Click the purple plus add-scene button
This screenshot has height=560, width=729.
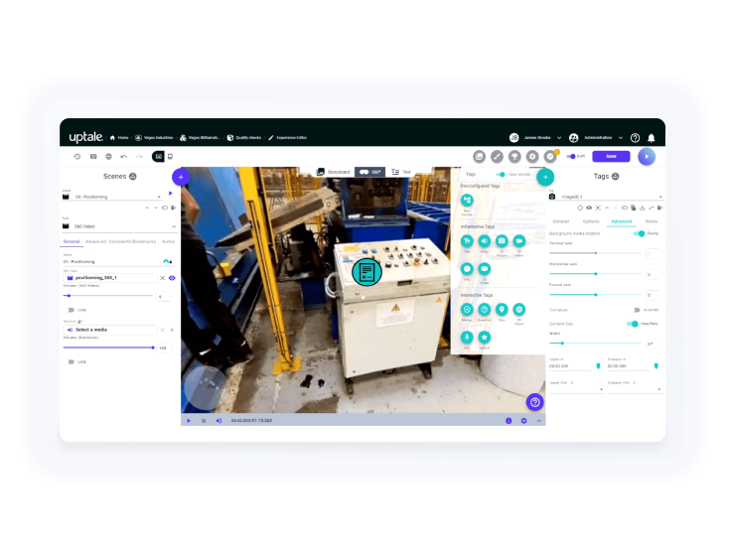(181, 177)
